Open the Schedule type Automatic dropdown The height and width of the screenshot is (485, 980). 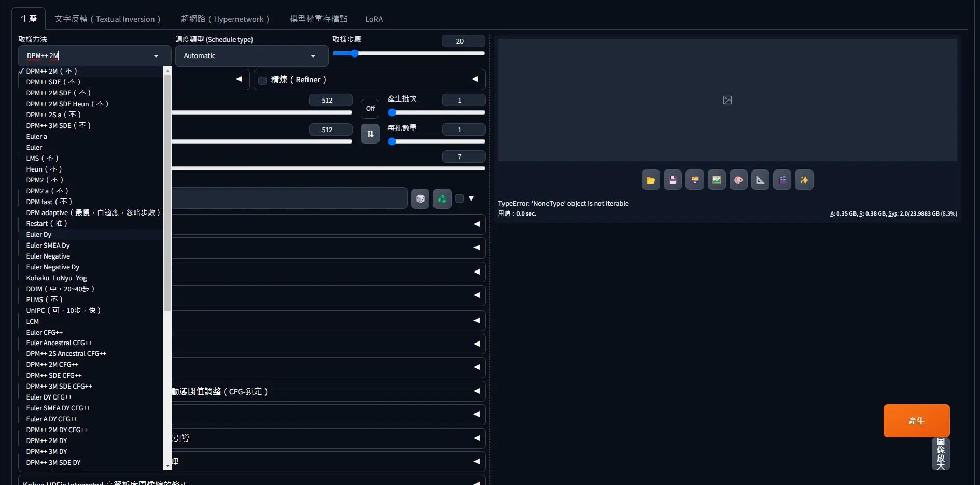coord(251,56)
